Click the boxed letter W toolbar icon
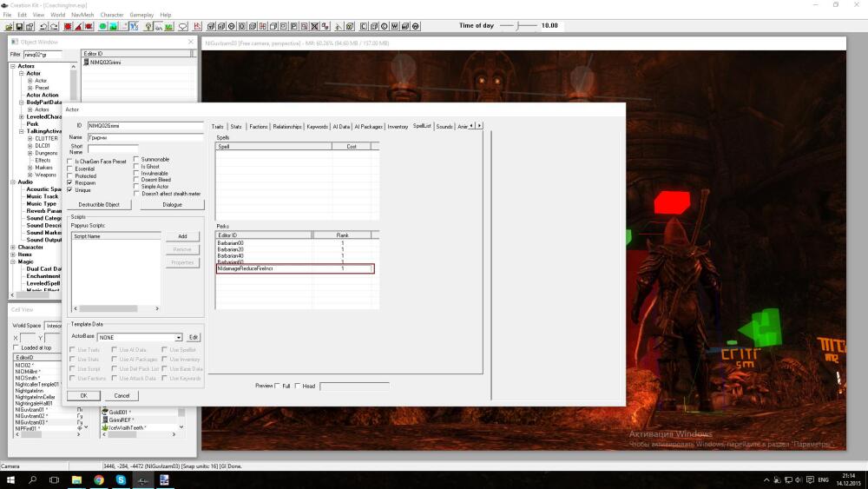 pyautogui.click(x=395, y=26)
